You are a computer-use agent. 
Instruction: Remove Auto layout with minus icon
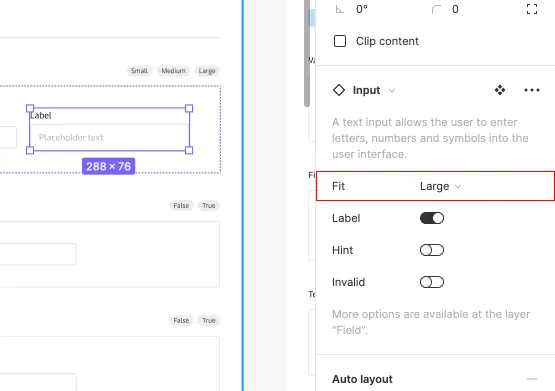pyautogui.click(x=532, y=379)
